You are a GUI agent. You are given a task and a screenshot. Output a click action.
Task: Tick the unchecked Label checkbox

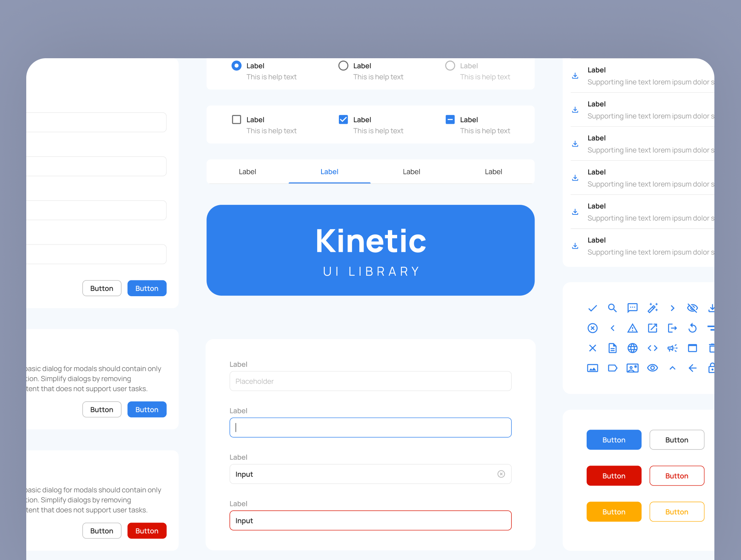[236, 120]
